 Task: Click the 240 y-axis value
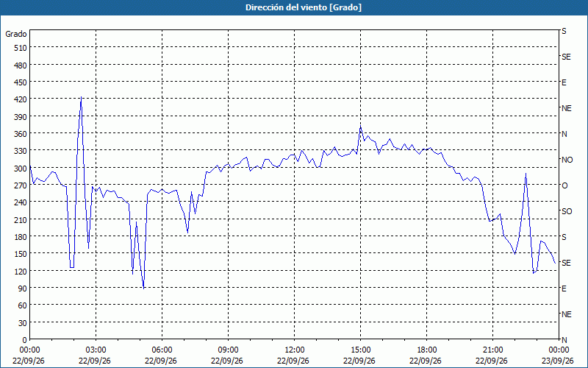(x=21, y=202)
